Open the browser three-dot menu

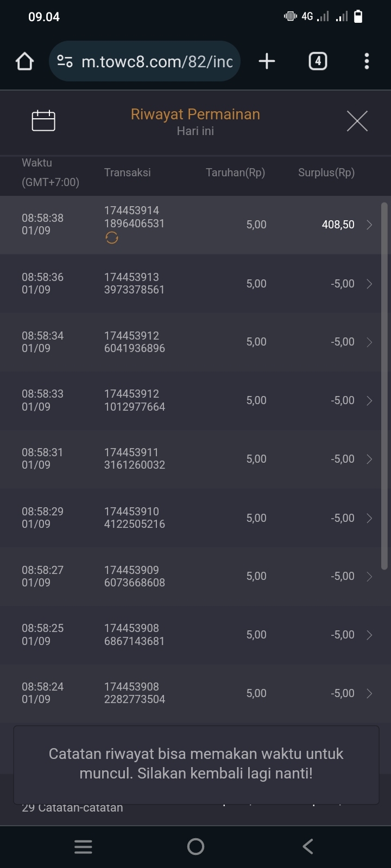pos(367,61)
